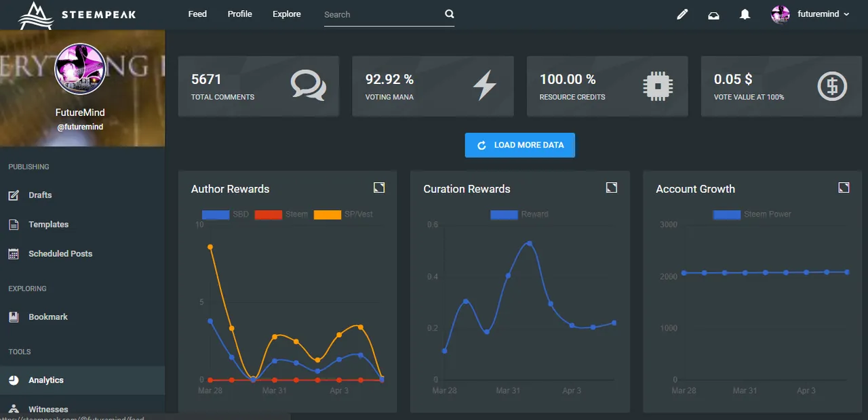Click the 0.05 $ vote value
The width and height of the screenshot is (868, 420).
733,79
